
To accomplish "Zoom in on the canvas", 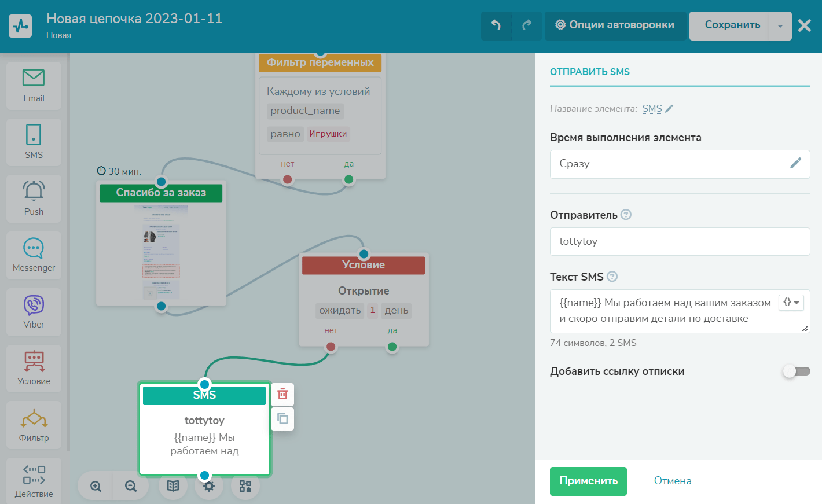I will (x=96, y=486).
